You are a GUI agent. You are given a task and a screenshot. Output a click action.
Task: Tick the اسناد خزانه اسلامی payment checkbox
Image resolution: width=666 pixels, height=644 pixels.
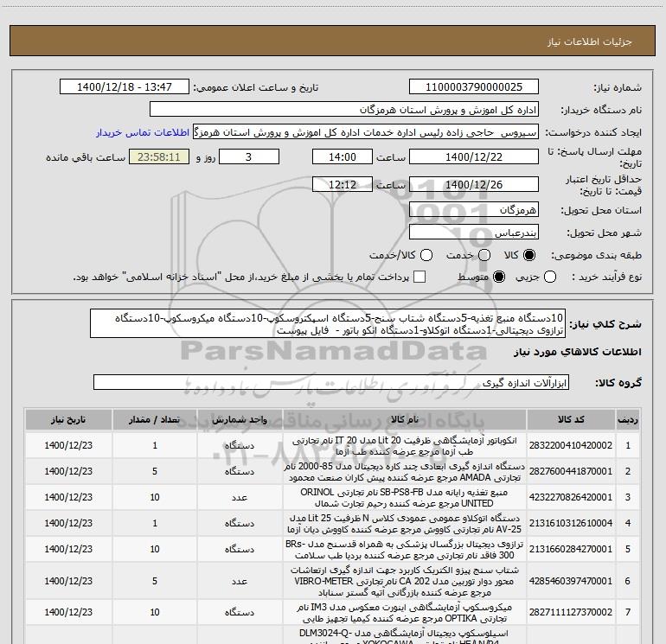coord(419,277)
